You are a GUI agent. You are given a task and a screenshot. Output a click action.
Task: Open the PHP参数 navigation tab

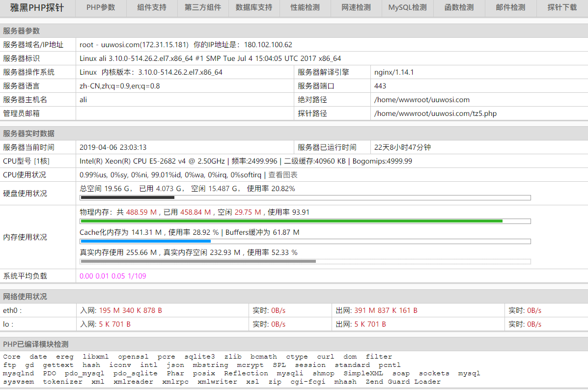point(101,8)
